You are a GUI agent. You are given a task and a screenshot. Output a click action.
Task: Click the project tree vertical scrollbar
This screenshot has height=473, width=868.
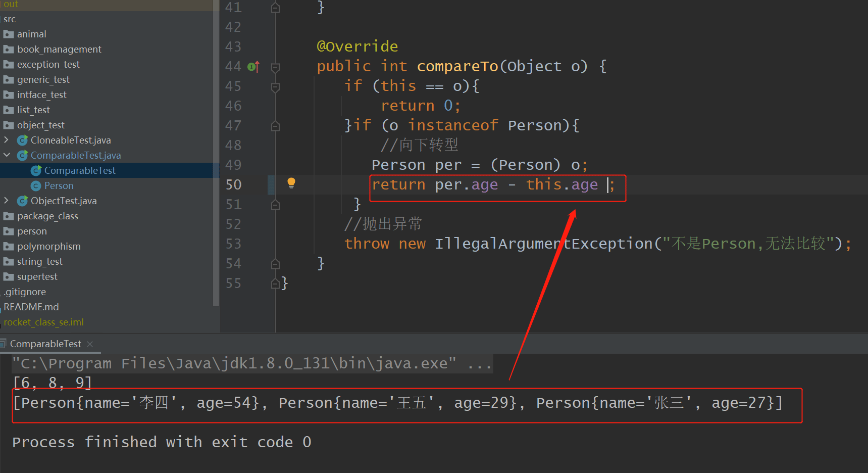coord(216,153)
